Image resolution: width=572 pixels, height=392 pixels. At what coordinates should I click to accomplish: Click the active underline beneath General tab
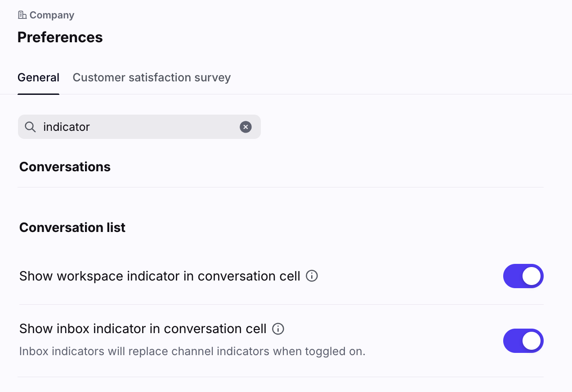(x=38, y=94)
